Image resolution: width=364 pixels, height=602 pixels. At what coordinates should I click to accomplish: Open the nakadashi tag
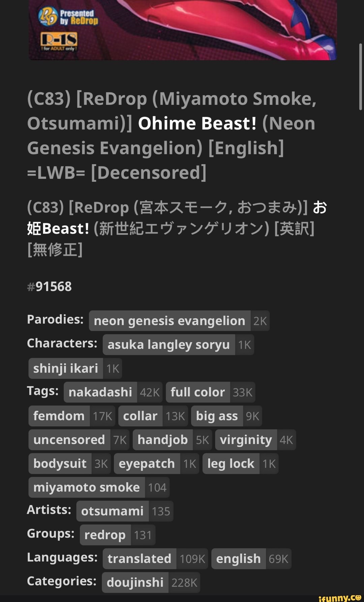pos(99,392)
